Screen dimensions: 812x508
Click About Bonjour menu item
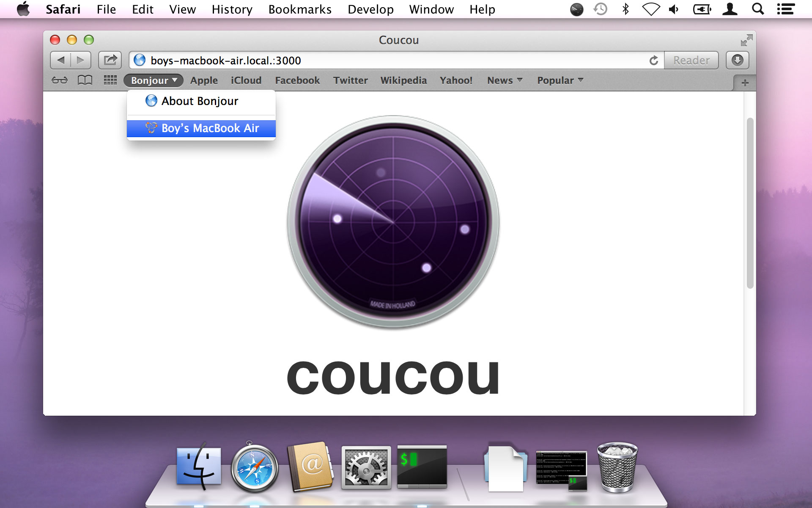[x=200, y=101]
